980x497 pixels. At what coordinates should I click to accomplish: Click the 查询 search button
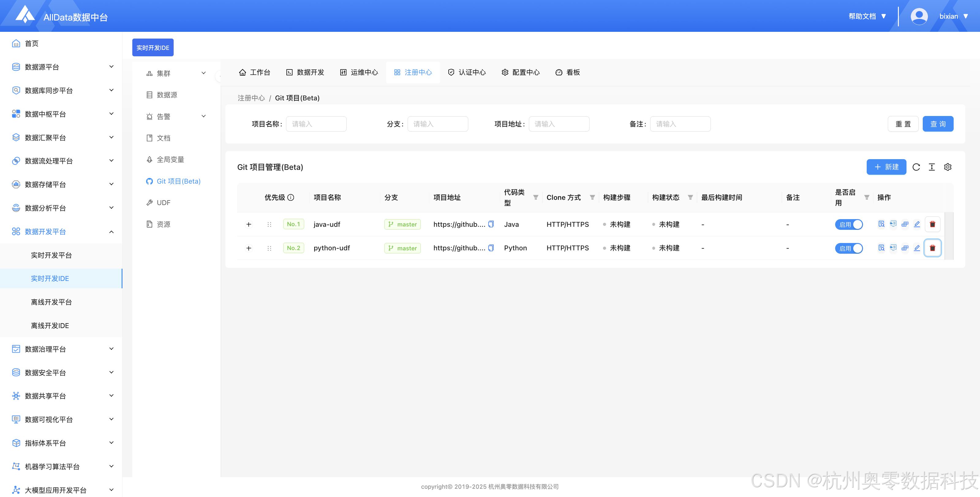[937, 124]
